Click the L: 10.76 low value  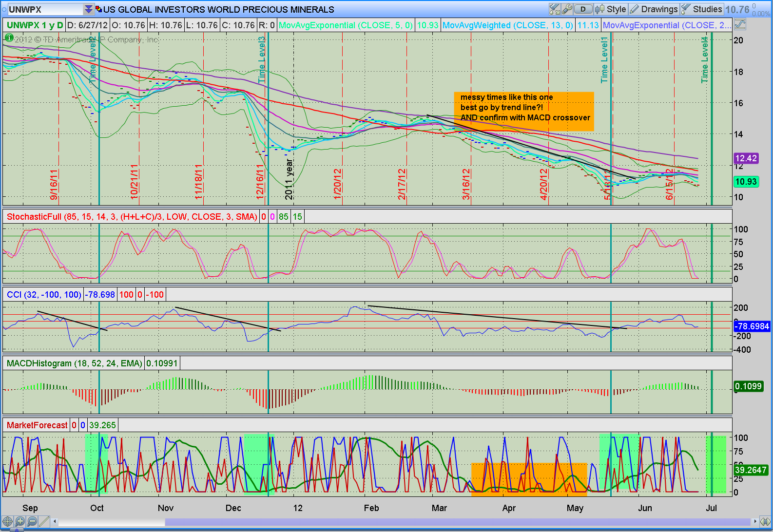(x=202, y=25)
